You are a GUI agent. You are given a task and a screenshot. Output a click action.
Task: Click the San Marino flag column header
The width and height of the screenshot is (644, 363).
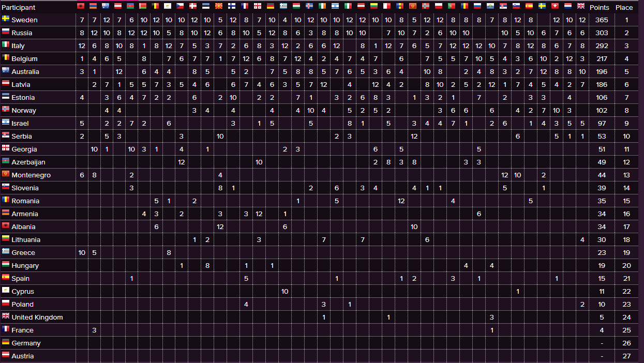490,6
